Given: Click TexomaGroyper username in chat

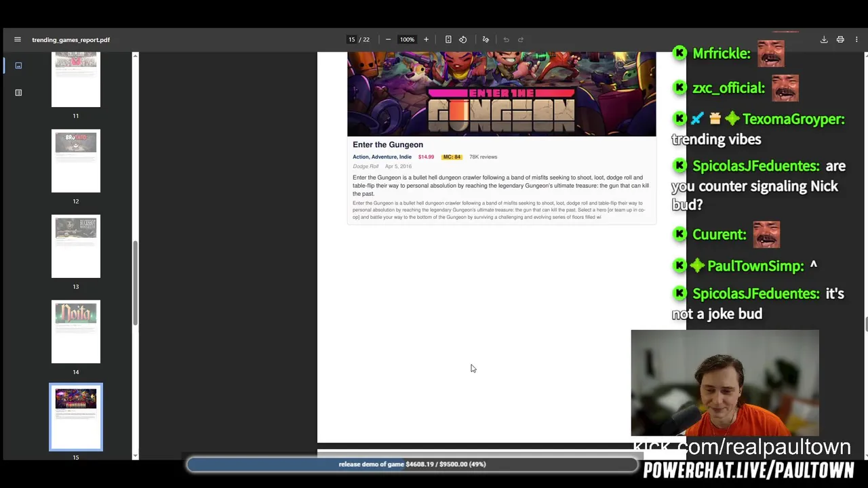Looking at the screenshot, I should pos(793,119).
